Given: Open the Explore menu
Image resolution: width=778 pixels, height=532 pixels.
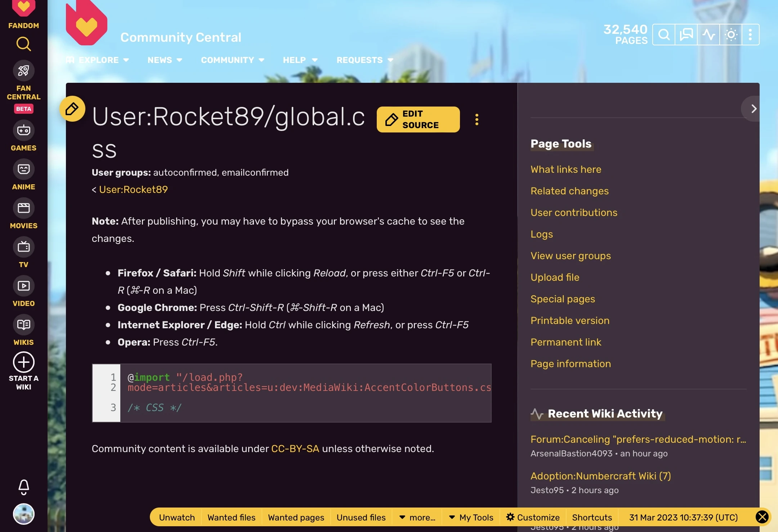Looking at the screenshot, I should click(x=98, y=60).
